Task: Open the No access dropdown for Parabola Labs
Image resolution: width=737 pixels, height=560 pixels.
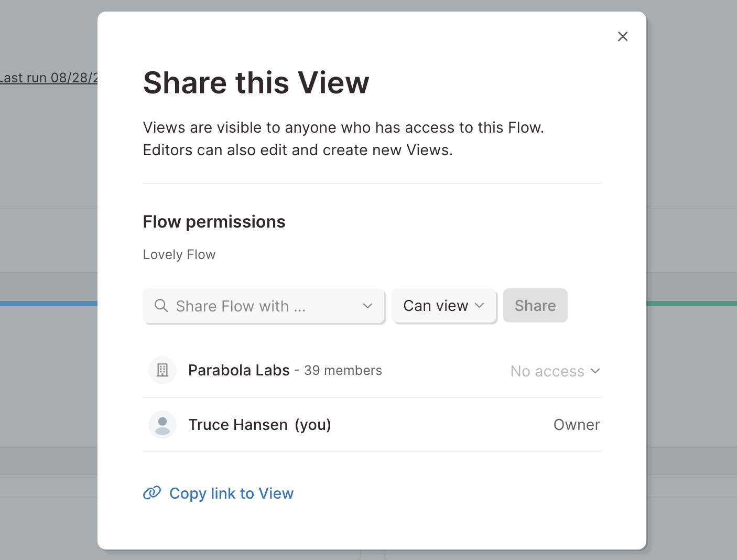Action: coord(555,371)
